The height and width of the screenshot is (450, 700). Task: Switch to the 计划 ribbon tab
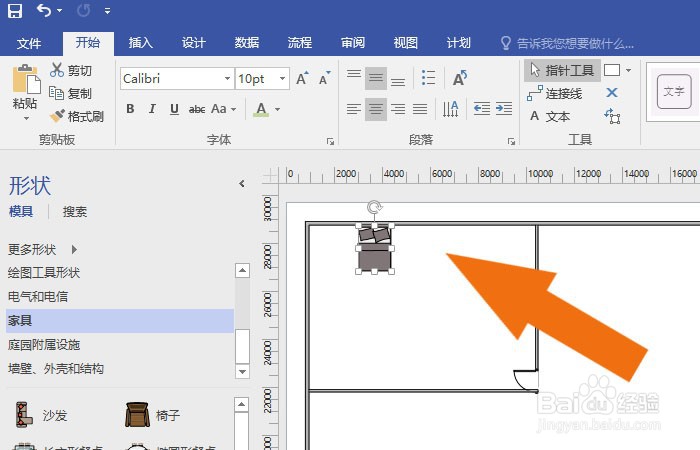coord(458,43)
